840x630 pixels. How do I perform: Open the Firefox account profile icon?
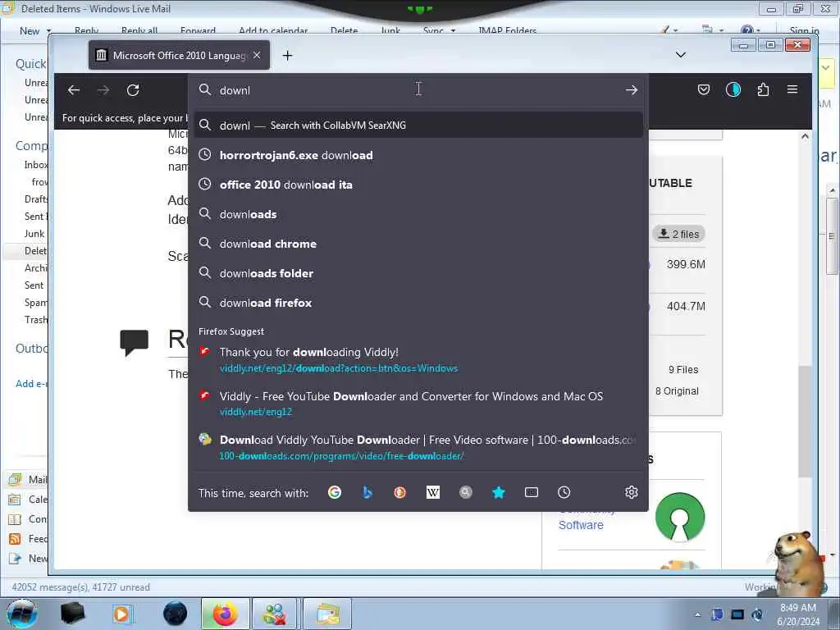pyautogui.click(x=733, y=89)
